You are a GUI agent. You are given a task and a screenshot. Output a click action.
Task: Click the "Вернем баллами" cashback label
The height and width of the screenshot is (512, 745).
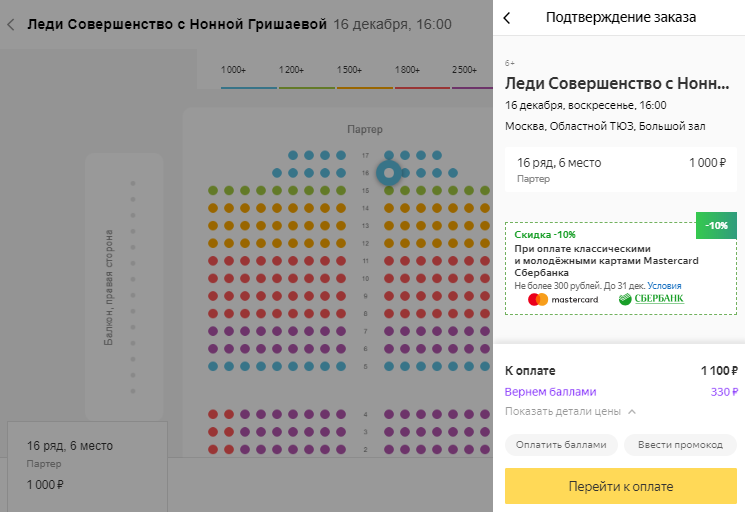coord(550,391)
